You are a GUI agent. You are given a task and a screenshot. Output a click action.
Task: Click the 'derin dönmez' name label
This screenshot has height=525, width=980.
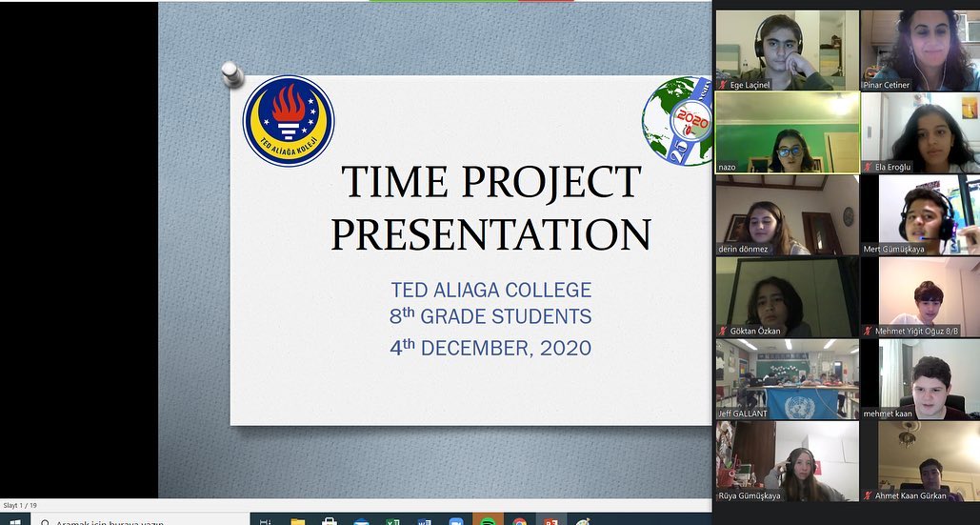click(743, 249)
